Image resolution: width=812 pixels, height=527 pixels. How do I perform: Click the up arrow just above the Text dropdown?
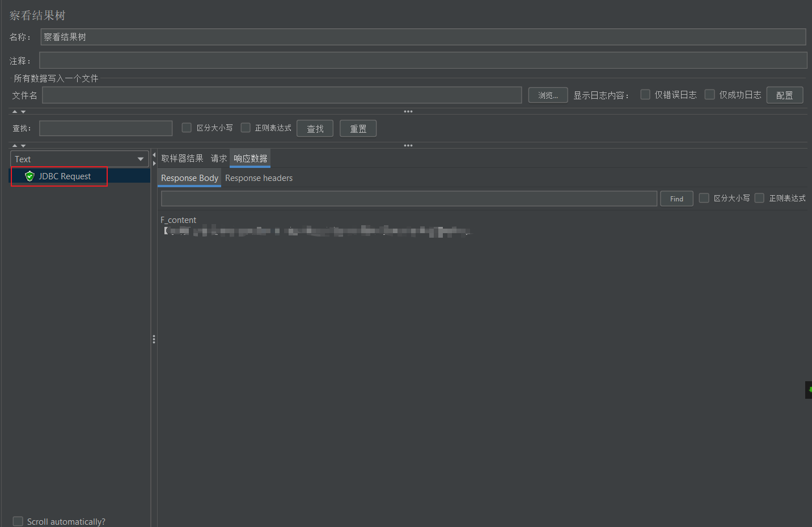click(x=15, y=146)
